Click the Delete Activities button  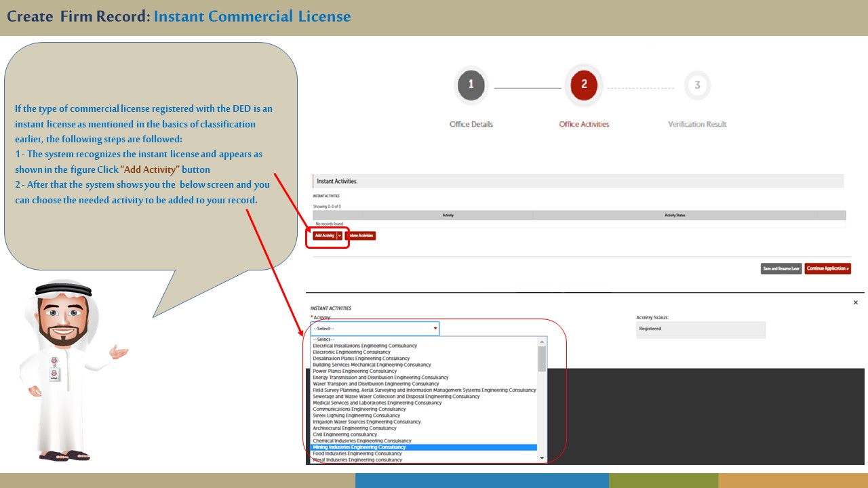tap(361, 236)
